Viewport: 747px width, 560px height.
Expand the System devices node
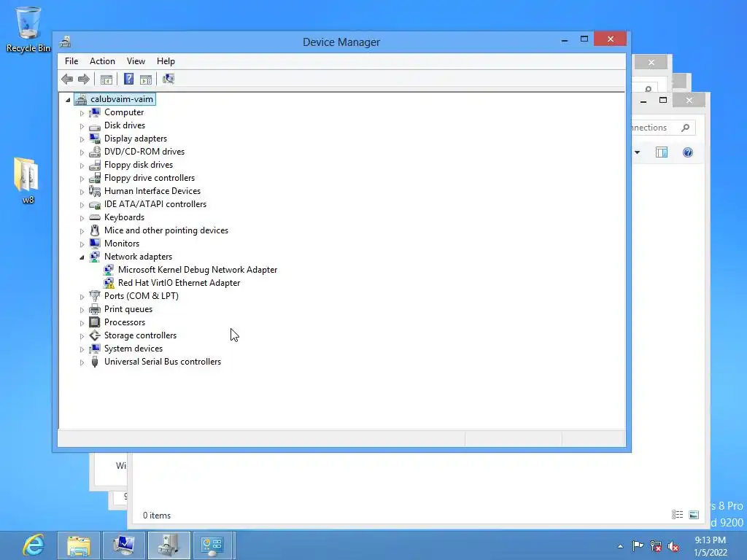(x=82, y=349)
